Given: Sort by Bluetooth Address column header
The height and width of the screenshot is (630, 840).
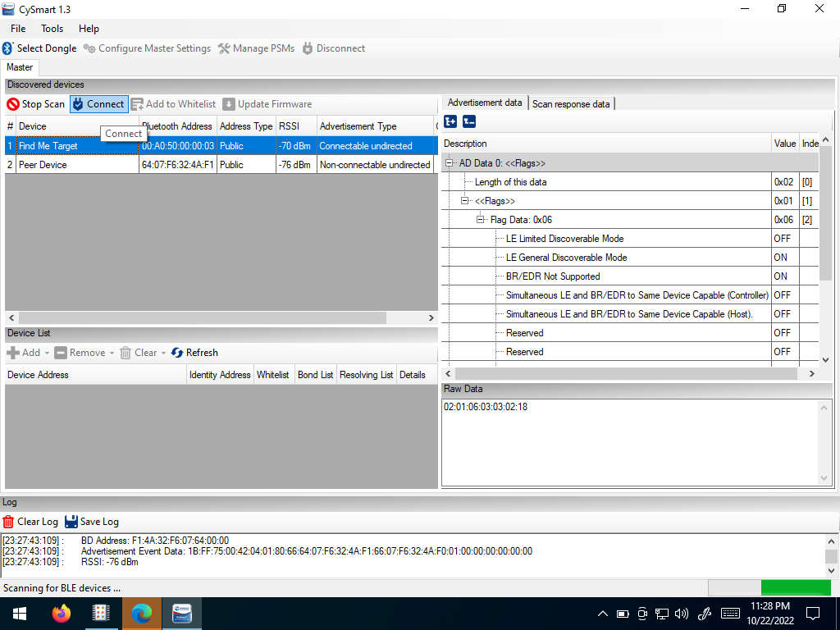Looking at the screenshot, I should coord(178,126).
